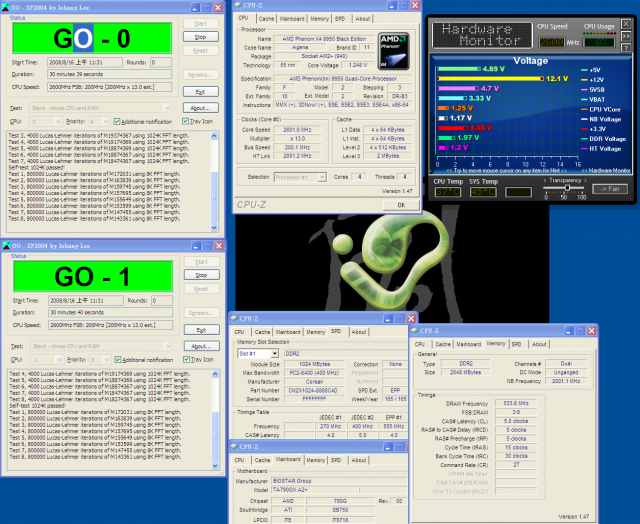Open CPU dropdown in GO-0 window

coord(58,122)
